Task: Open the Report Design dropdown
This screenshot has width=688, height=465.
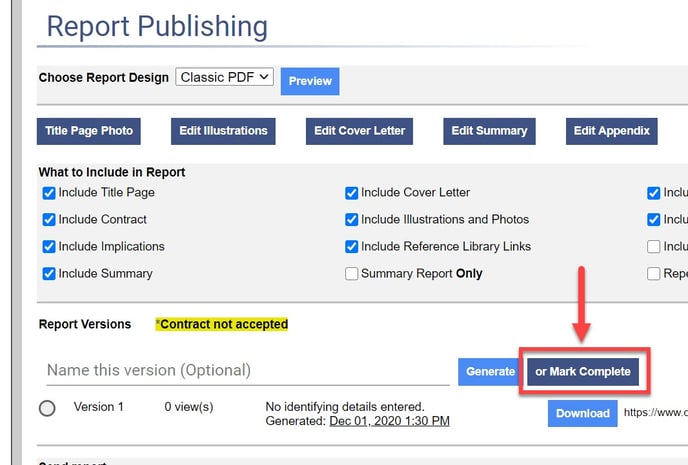Action: coord(224,77)
